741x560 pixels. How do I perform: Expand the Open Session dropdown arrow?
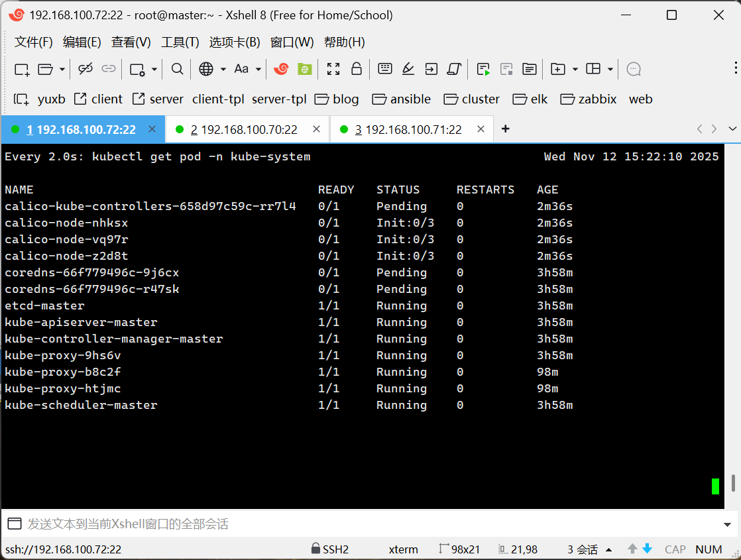[x=62, y=70]
